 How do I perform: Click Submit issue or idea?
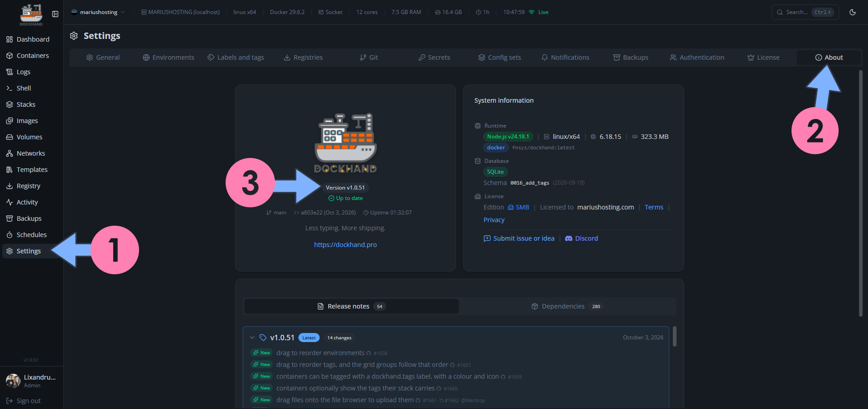coord(519,238)
